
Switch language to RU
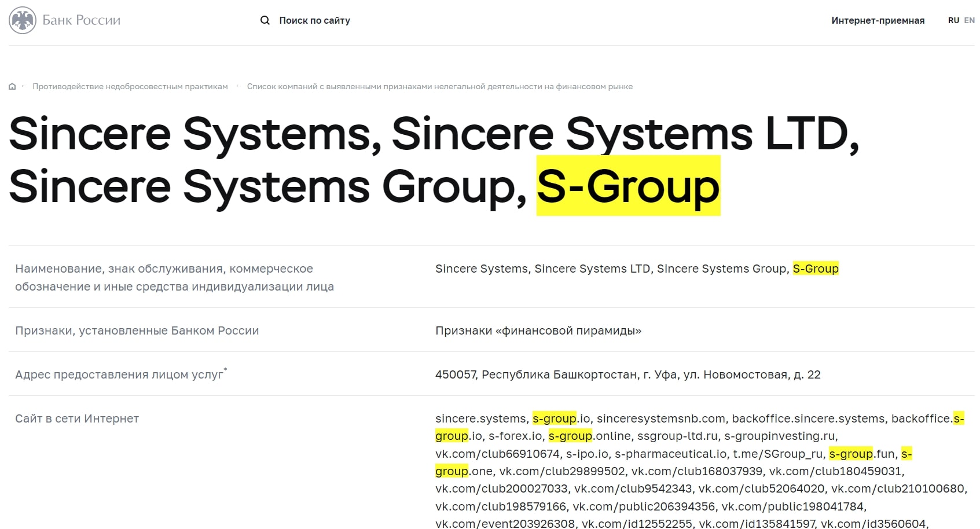953,20
